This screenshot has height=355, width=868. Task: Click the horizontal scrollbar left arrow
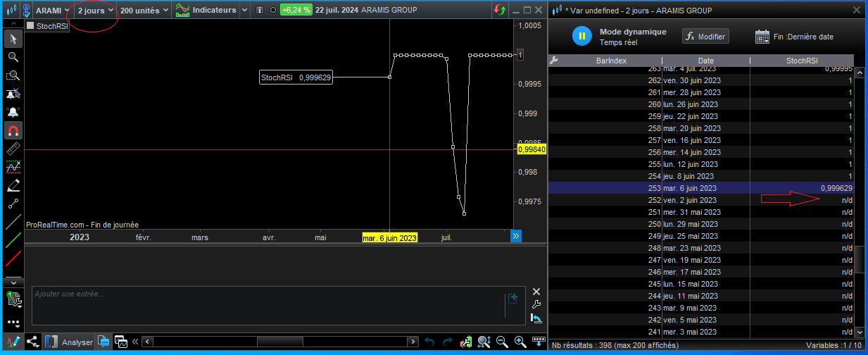click(x=147, y=342)
